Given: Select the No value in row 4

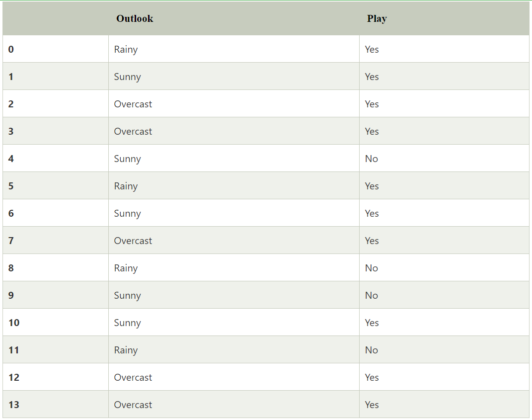Looking at the screenshot, I should tap(371, 159).
